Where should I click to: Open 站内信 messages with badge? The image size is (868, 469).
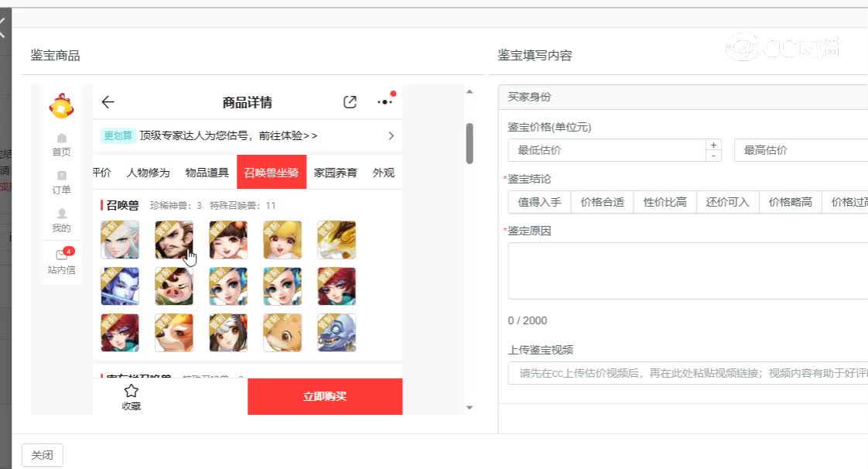pyautogui.click(x=61, y=262)
